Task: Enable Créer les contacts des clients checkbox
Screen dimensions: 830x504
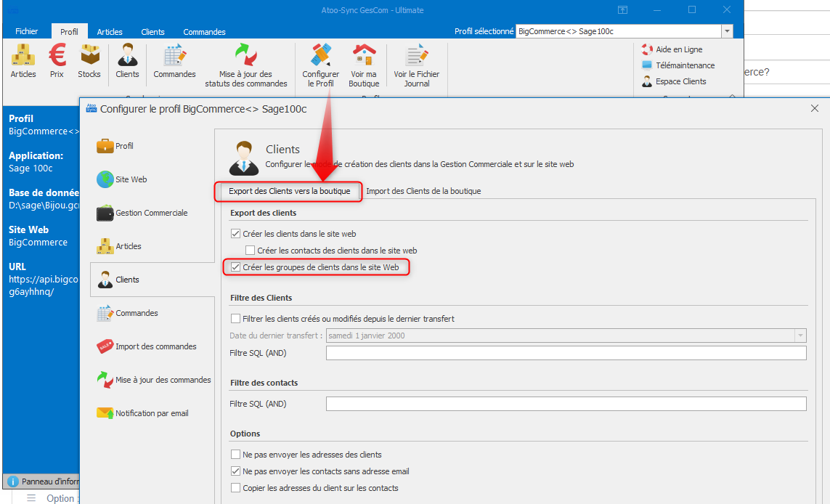Action: pos(251,251)
